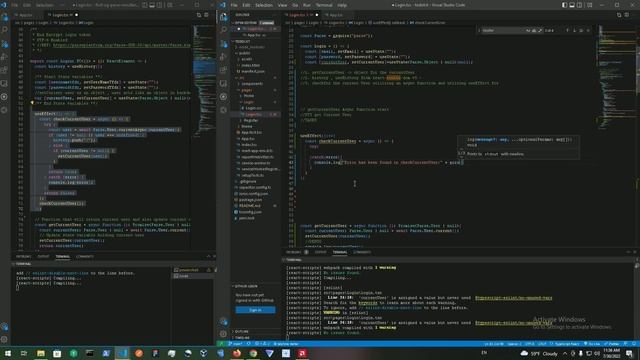Open no-unused-vars link in terminal output
The width and height of the screenshot is (640, 360).
point(513,298)
